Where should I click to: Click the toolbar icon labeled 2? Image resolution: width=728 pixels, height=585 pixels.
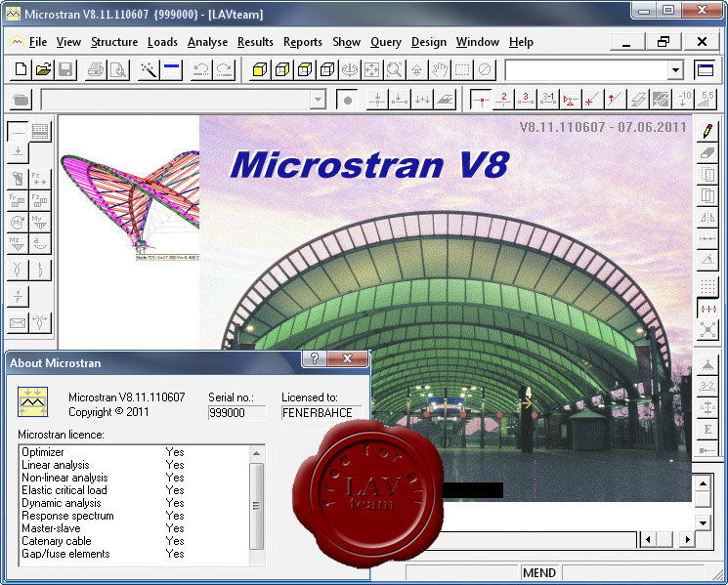(503, 100)
